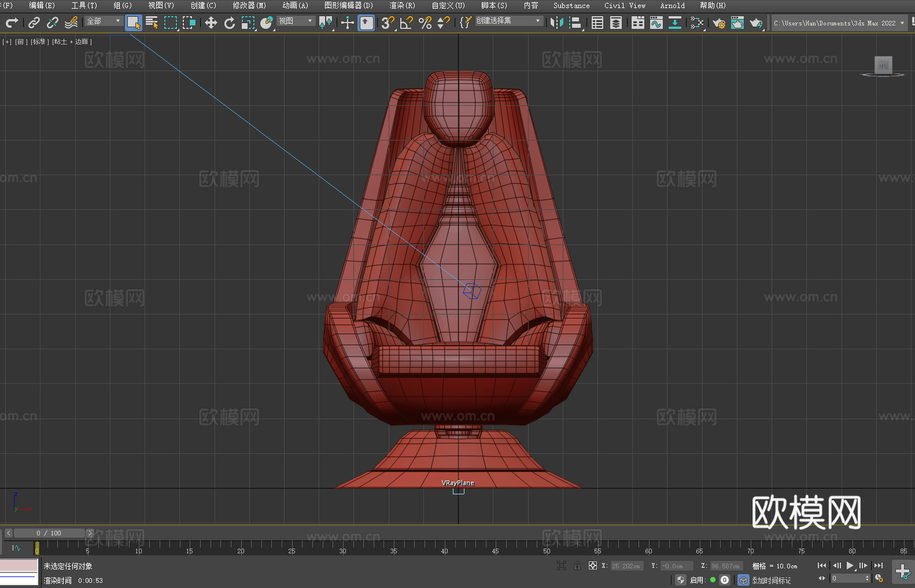915x588 pixels.
Task: Toggle Selection Lock padlock
Action: (577, 566)
